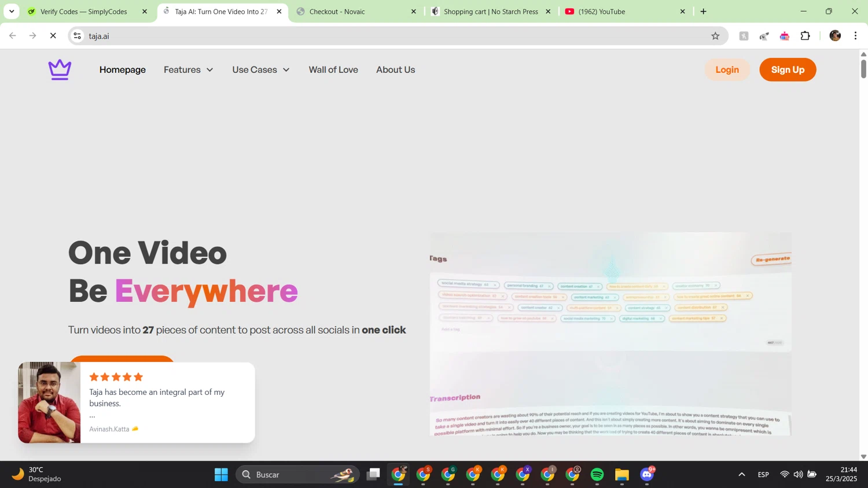Close the YouTube tab
The width and height of the screenshot is (868, 488).
(682, 12)
